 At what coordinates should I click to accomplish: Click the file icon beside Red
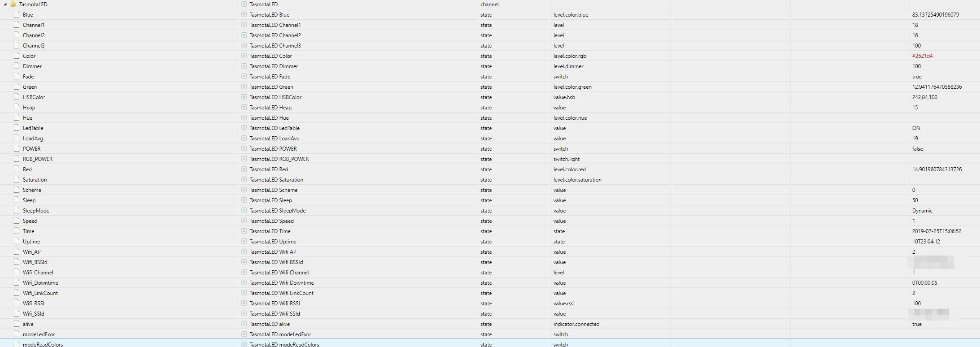(x=17, y=169)
